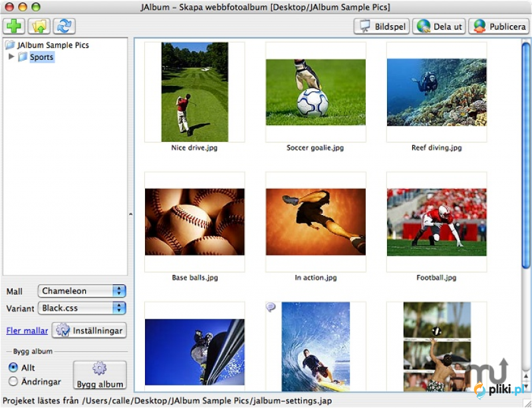Open the Variant Black.css dropdown
Screen dimensions: 532x408
pyautogui.click(x=82, y=308)
